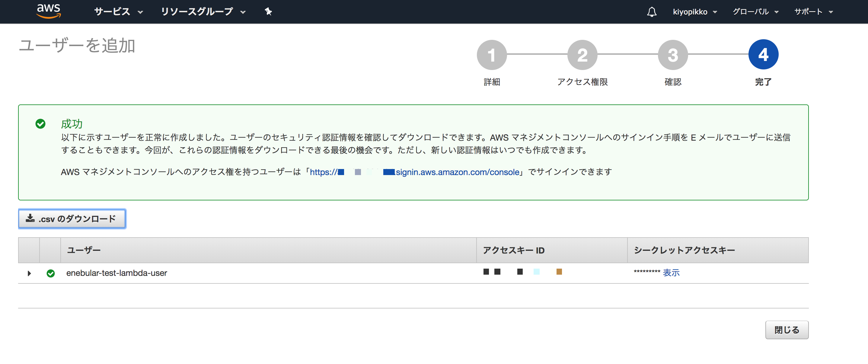This screenshot has height=364, width=868.
Task: Click 表示 to reveal secret access key
Action: point(671,273)
